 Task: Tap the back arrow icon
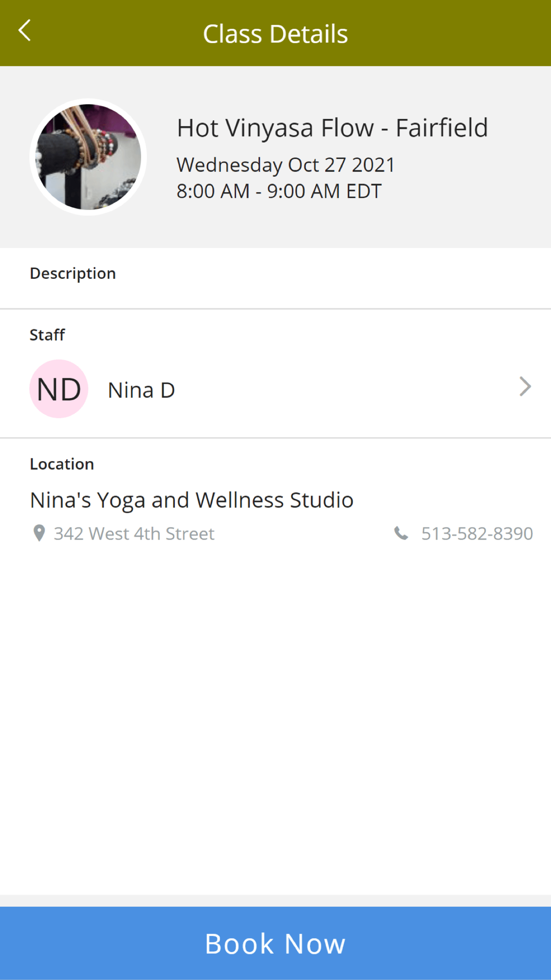tap(25, 31)
